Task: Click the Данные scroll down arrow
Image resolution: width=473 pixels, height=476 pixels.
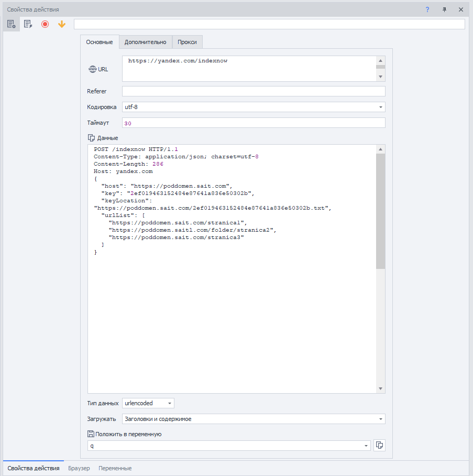Action: pyautogui.click(x=380, y=388)
